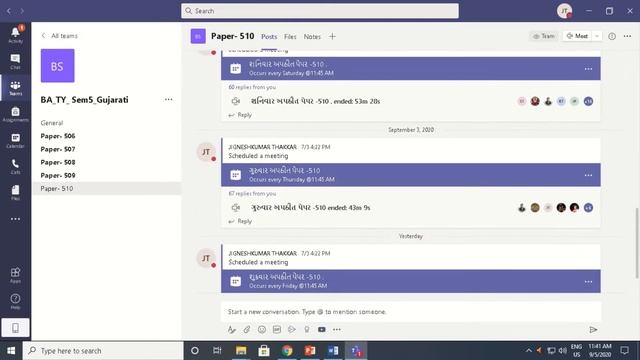Start a meeting with Meet button
This screenshot has width=640, height=360.
coord(577,36)
